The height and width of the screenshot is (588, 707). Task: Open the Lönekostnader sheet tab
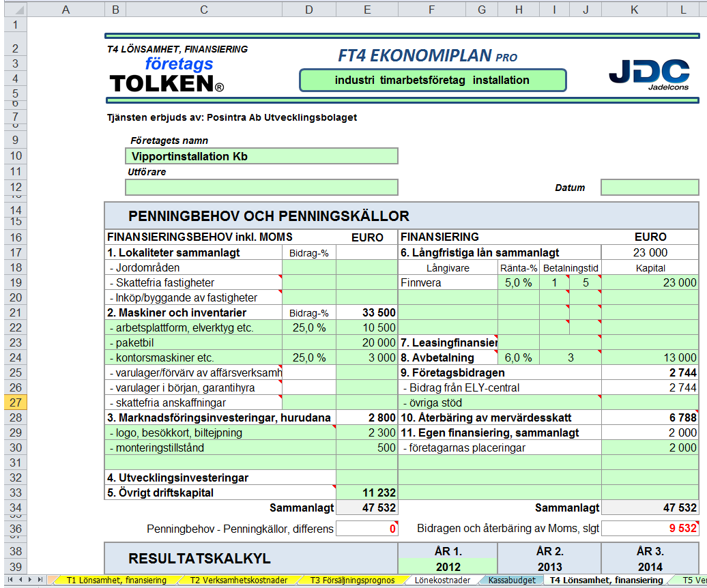[442, 580]
